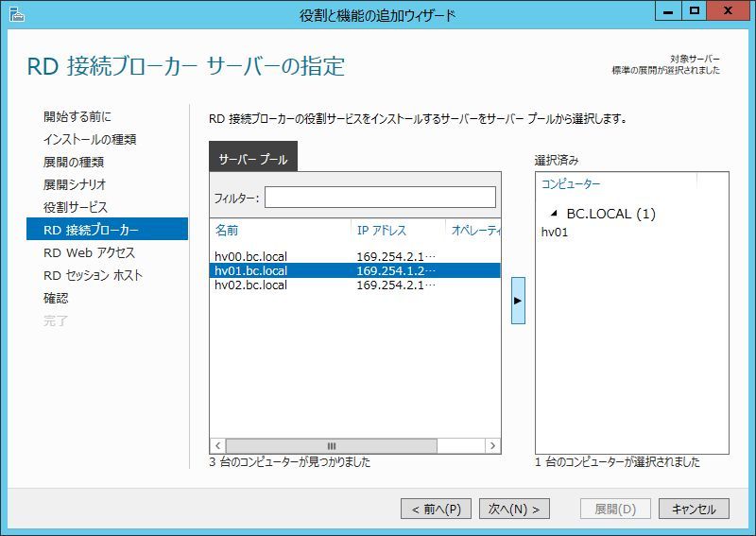The image size is (756, 536).
Task: Go to RD Web アクセス step
Action: point(89,252)
